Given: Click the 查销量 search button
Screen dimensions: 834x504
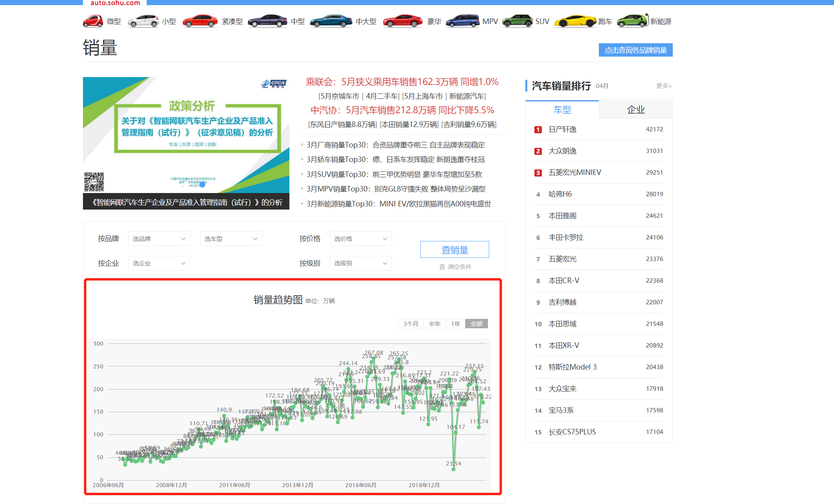Looking at the screenshot, I should coord(455,250).
